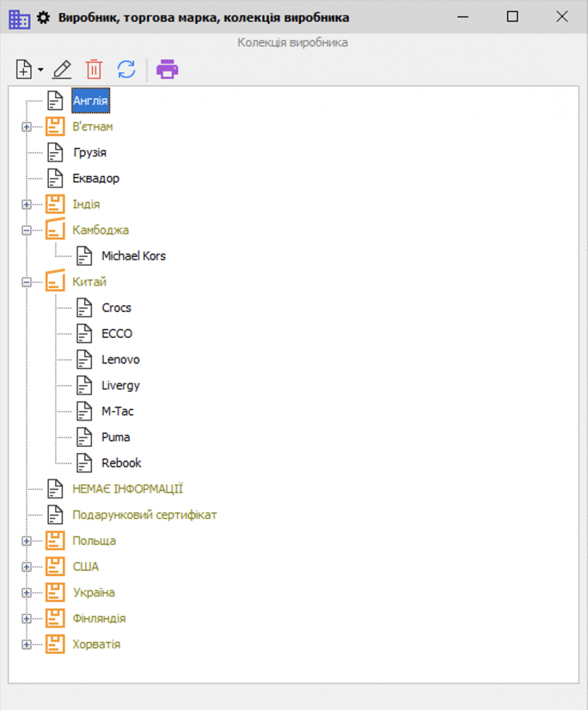Select Подарунковий сертифікат in the tree
Image resolution: width=588 pixels, height=710 pixels.
coord(144,515)
